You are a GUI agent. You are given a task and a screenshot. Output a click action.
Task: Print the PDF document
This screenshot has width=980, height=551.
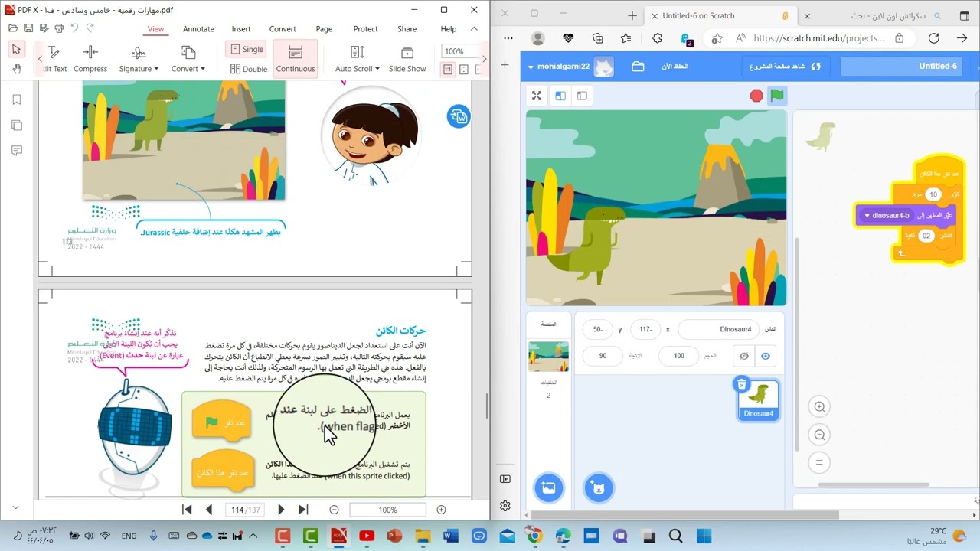pyautogui.click(x=59, y=28)
